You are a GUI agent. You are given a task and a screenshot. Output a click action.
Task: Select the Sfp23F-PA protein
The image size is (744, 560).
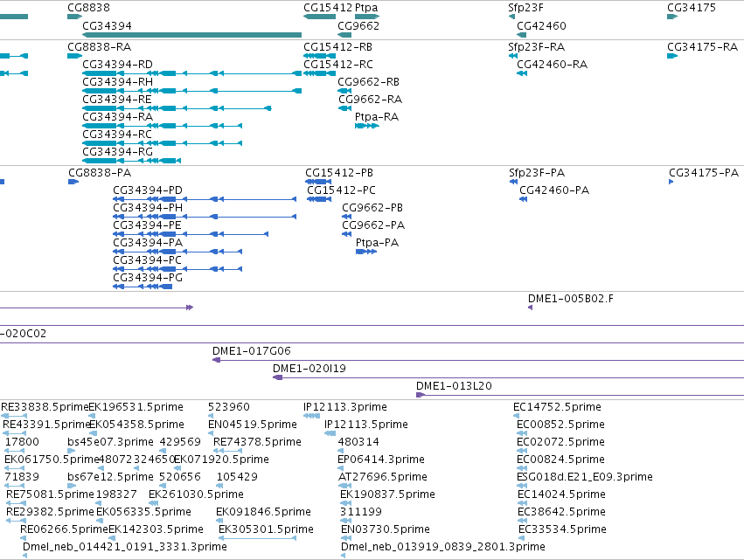(x=537, y=173)
